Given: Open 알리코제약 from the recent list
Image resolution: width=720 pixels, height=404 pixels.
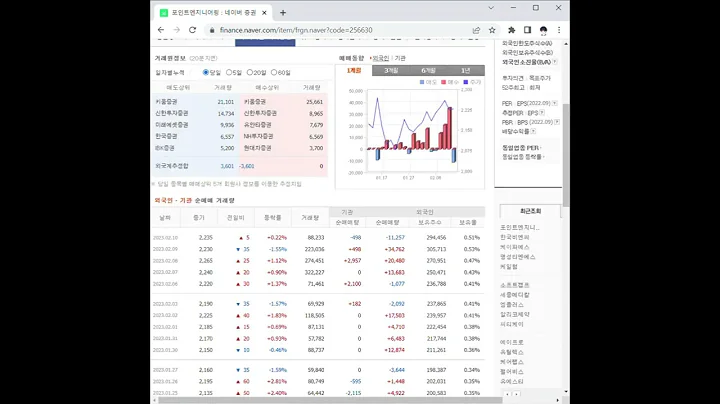Looking at the screenshot, I should point(515,314).
